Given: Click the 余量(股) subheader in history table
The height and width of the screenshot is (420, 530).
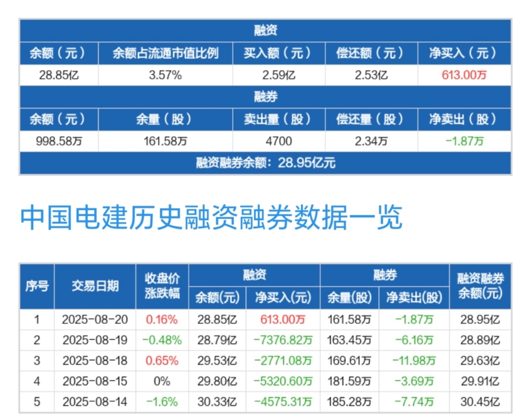Looking at the screenshot, I should [x=350, y=298].
